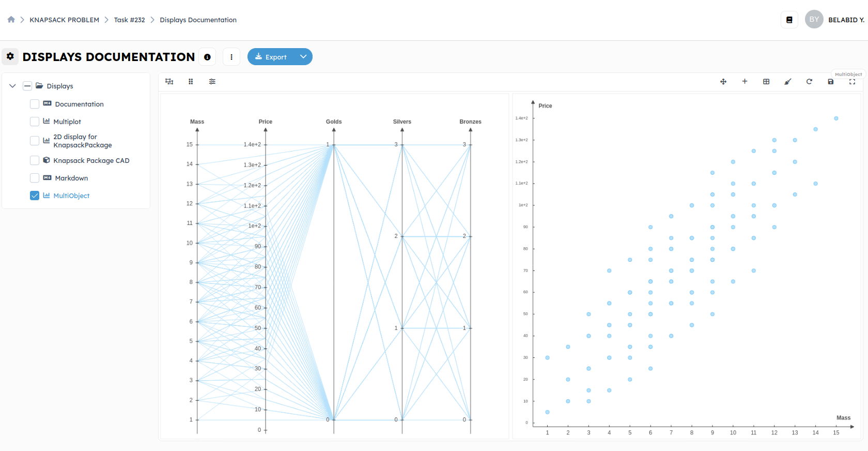
Task: Click the brush clean toolbar icon
Action: pos(787,81)
